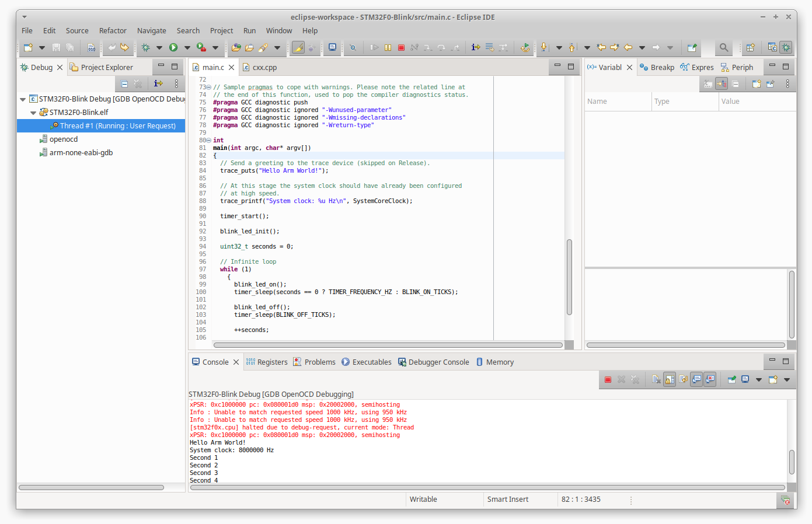This screenshot has height=524, width=812.
Task: Click the Redo curved arrow icon
Action: point(124,47)
